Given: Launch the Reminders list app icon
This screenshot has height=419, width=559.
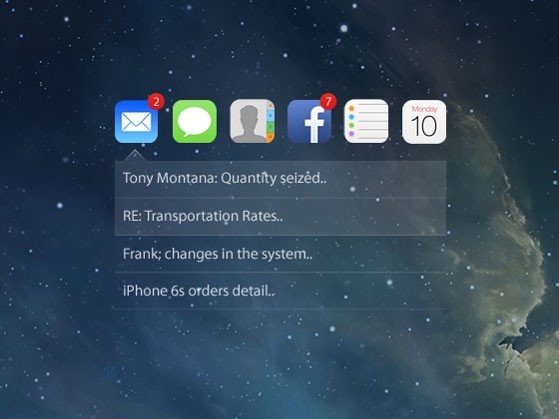Looking at the screenshot, I should 366,121.
